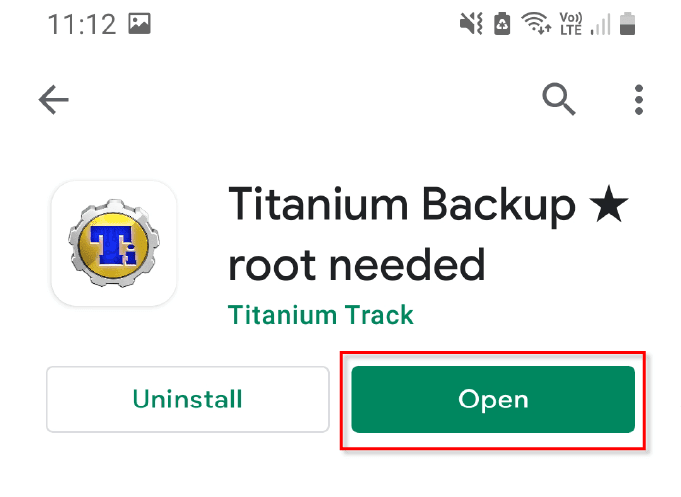Tap the blue Ti letters in the logo
The width and height of the screenshot is (681, 497).
(113, 245)
